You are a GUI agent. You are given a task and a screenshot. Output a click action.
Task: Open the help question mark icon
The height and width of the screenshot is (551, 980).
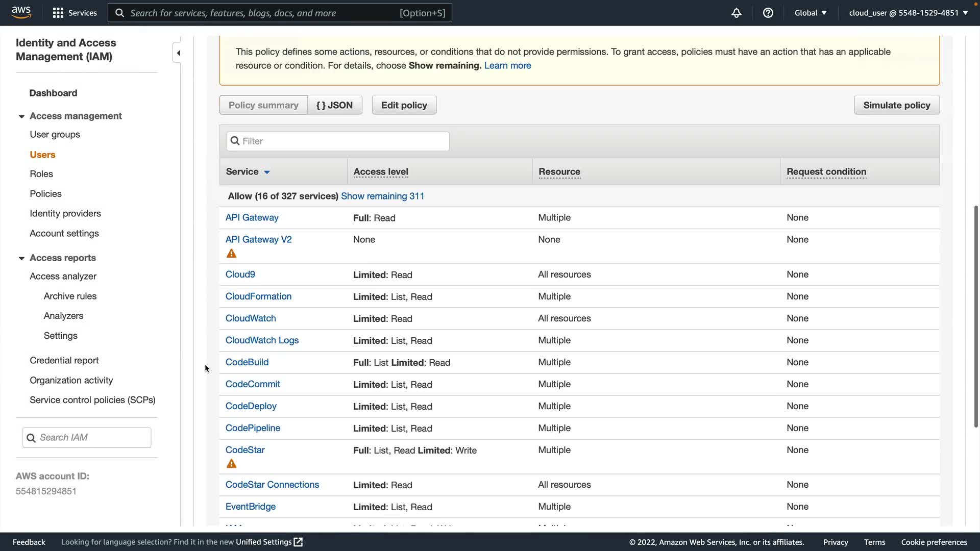(768, 13)
